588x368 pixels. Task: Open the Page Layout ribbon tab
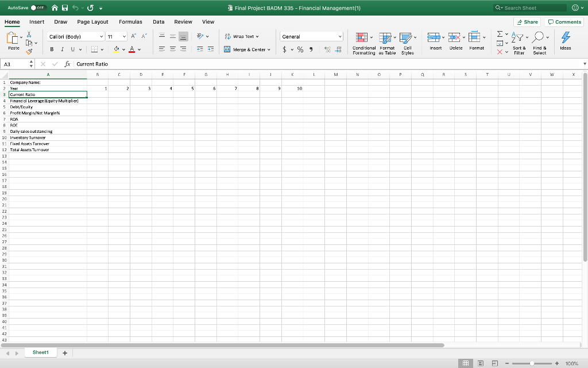(92, 22)
